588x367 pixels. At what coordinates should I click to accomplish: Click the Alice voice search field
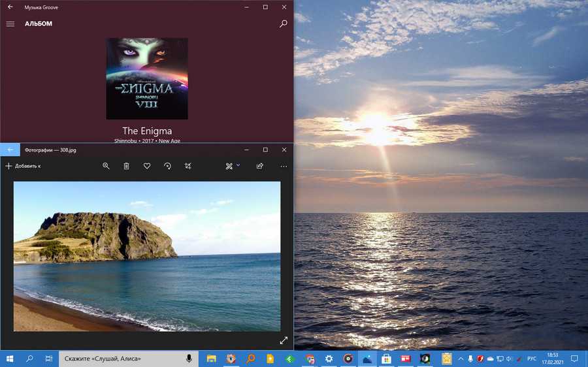121,359
